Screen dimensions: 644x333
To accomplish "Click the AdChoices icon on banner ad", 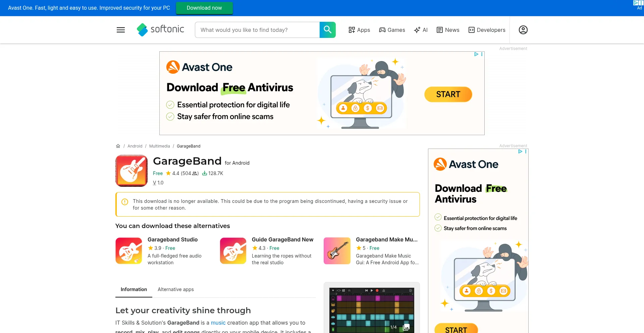I will 476,54.
